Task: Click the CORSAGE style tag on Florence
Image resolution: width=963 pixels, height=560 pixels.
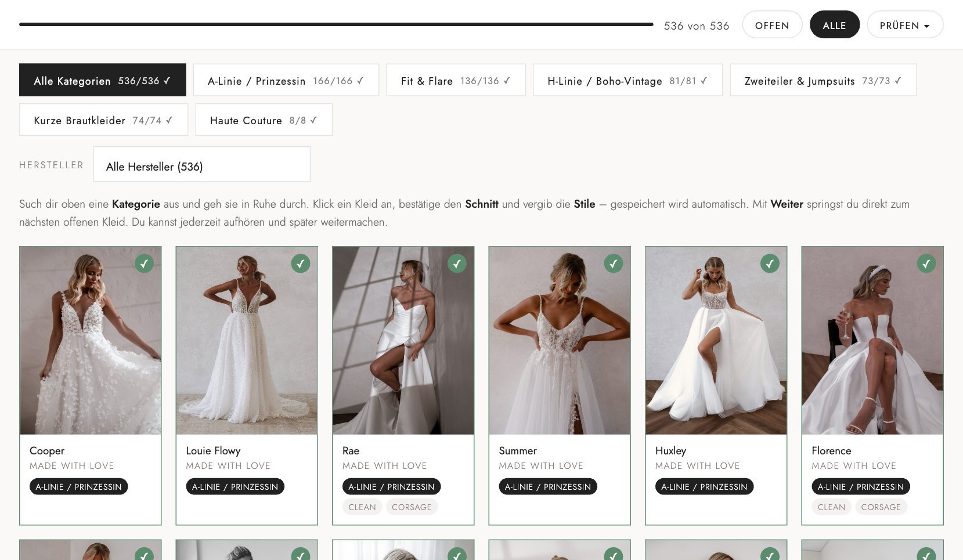Action: pyautogui.click(x=881, y=507)
